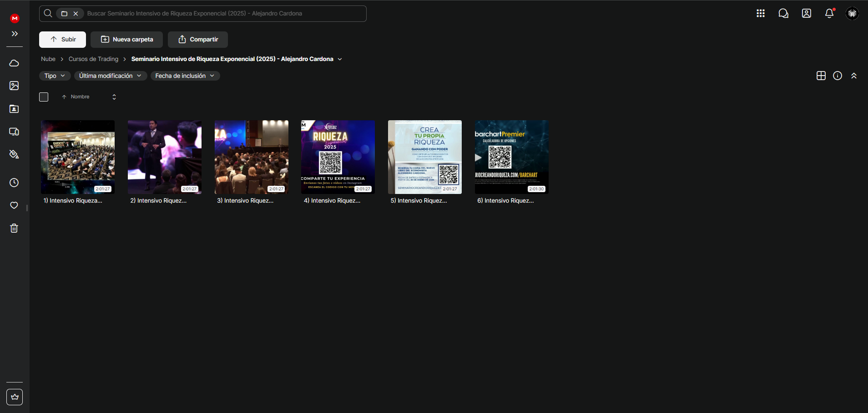Open the chat bubble icon

[x=783, y=13]
